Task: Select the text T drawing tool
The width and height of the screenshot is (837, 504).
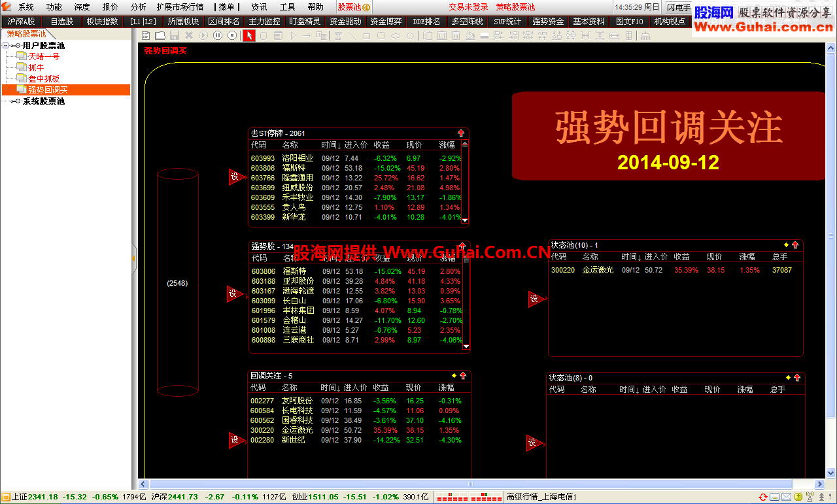Action: click(337, 35)
